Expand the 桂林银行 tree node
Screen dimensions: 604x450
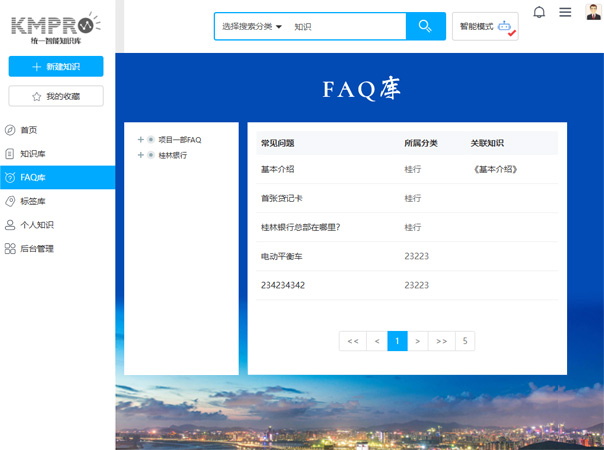point(141,155)
